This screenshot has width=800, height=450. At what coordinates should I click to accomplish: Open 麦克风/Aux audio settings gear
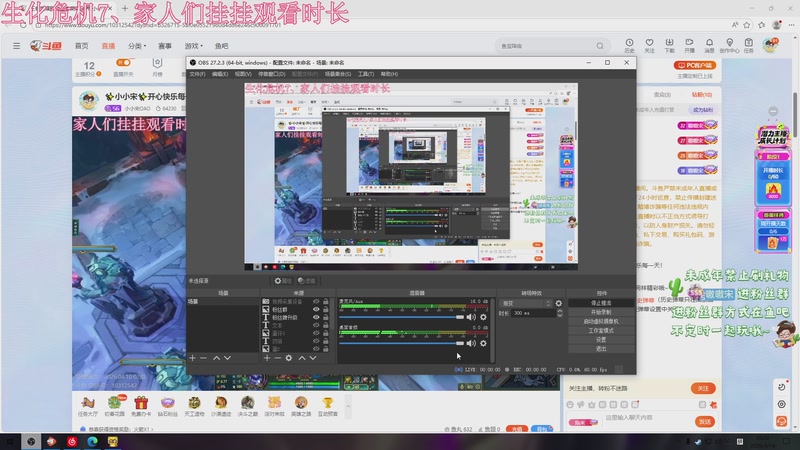(483, 317)
